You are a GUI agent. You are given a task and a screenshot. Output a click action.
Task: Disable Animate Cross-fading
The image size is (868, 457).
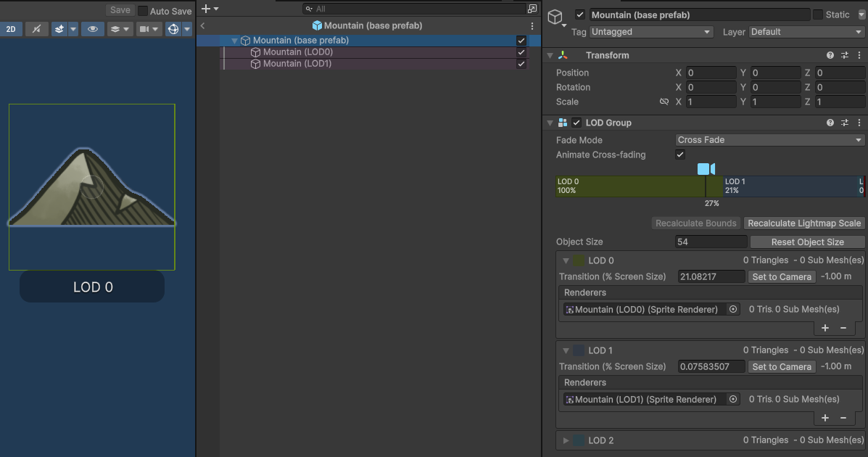tap(680, 155)
